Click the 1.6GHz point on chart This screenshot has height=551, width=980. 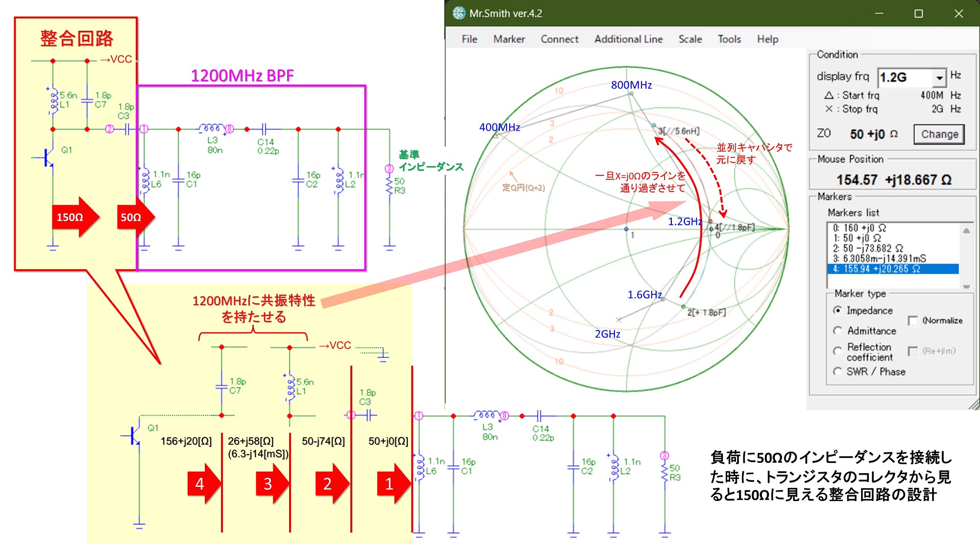[663, 299]
